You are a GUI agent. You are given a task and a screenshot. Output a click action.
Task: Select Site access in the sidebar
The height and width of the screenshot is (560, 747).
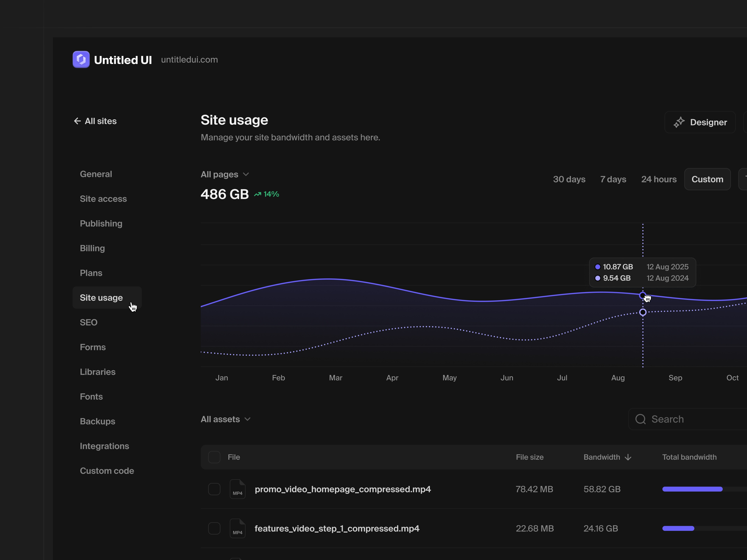103,199
